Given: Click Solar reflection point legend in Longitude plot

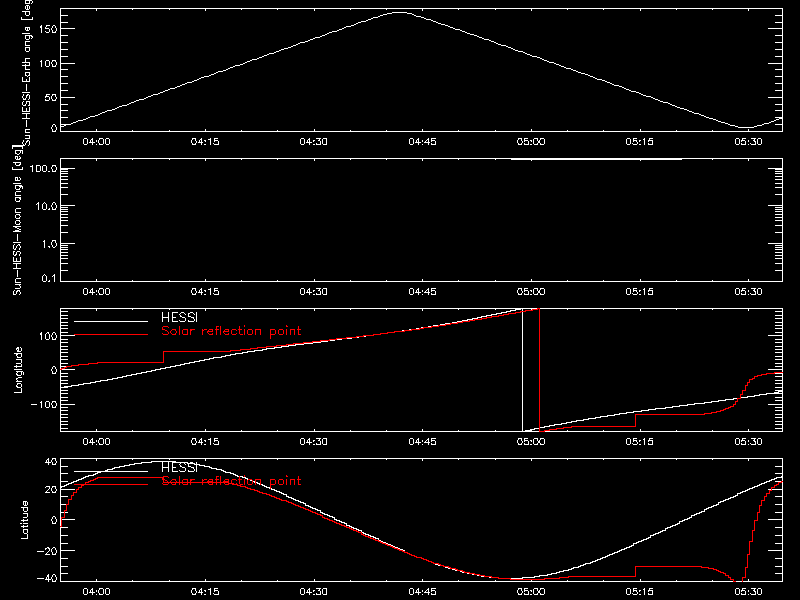Looking at the screenshot, I should coord(231,331).
